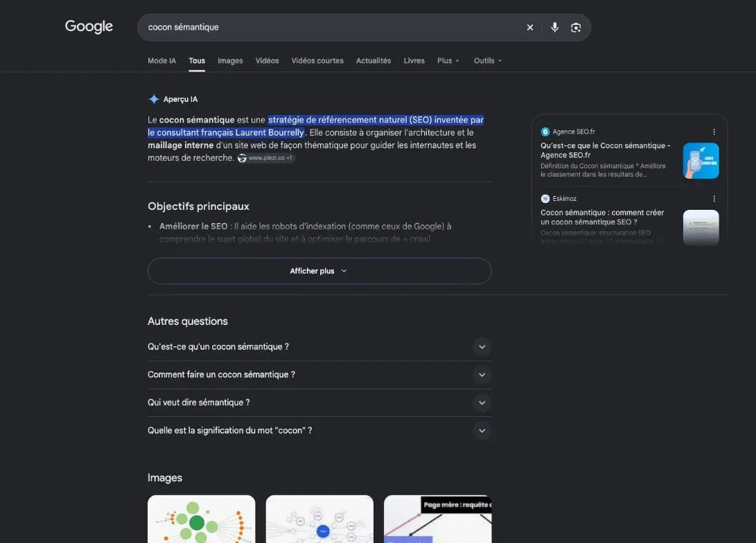Click the 'Objectifs principaux' heading
The width and height of the screenshot is (756, 543).
click(x=198, y=206)
